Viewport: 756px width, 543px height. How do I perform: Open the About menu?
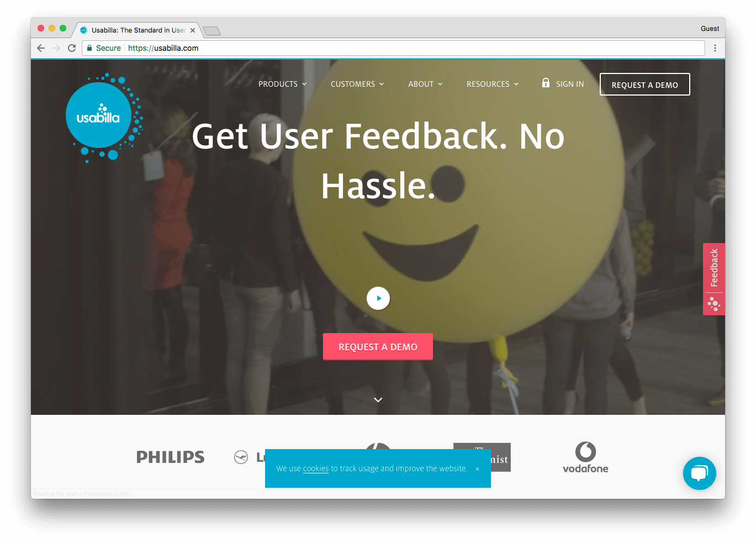pos(425,84)
